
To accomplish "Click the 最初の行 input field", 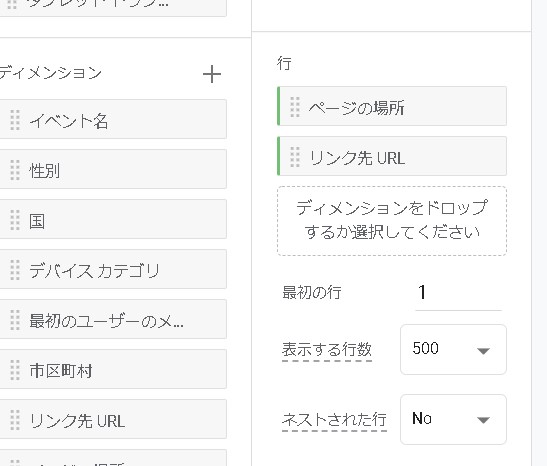I will click(x=458, y=293).
